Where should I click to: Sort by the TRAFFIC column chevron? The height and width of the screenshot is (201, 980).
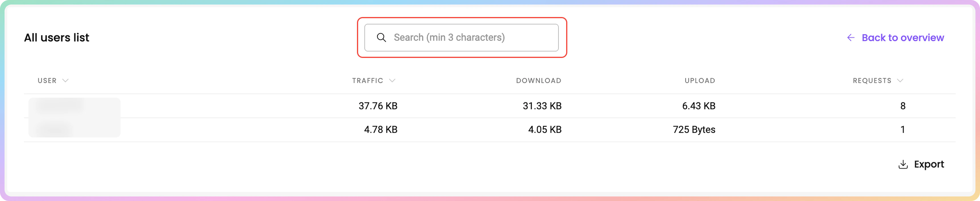point(392,81)
